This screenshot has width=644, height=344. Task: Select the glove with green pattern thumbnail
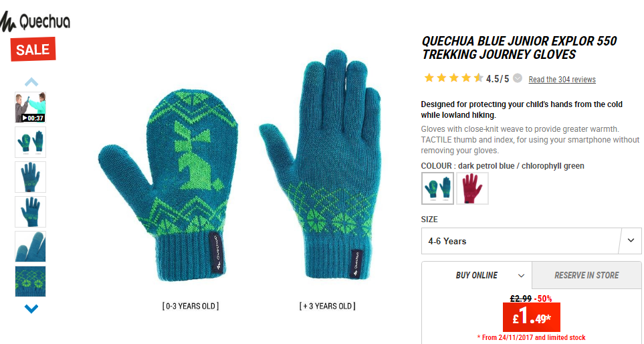(x=30, y=211)
